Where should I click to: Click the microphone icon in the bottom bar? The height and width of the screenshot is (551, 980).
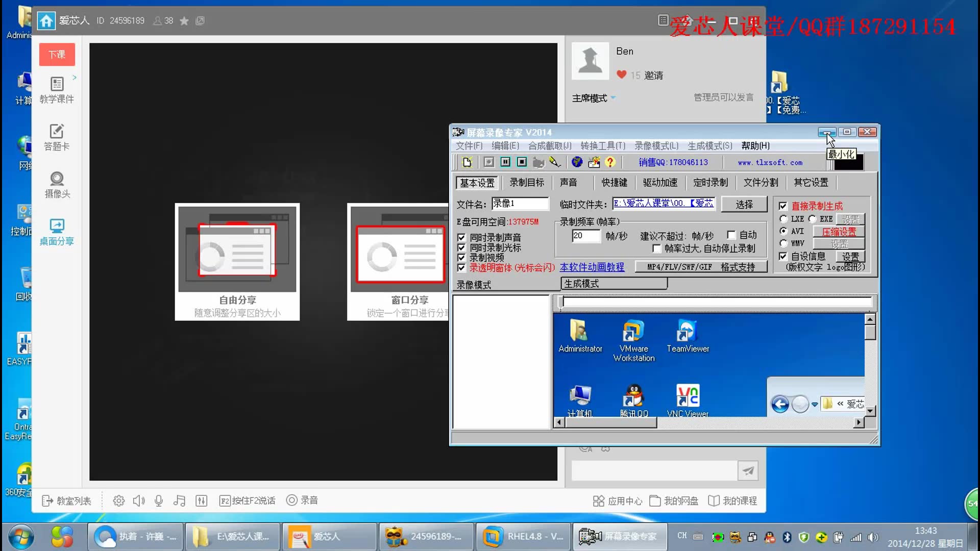click(159, 500)
